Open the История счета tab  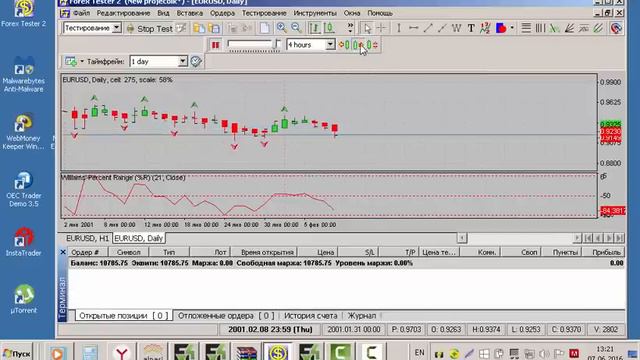(x=311, y=316)
